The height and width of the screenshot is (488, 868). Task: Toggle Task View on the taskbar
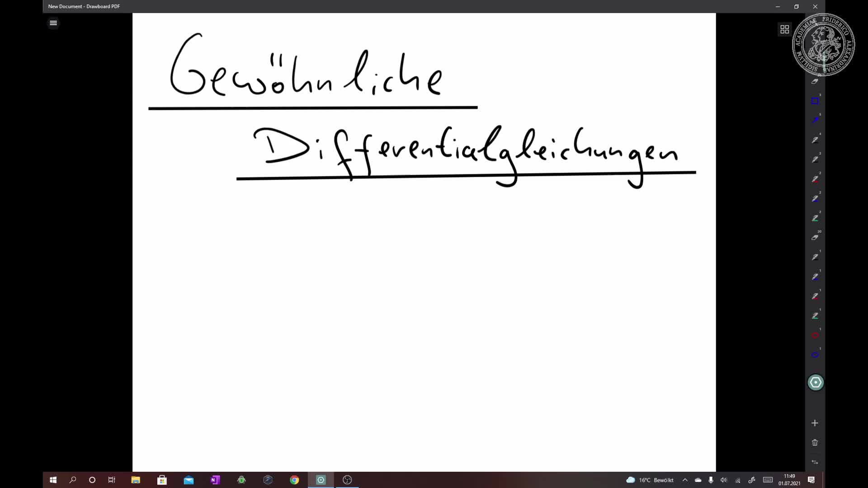[x=112, y=480]
